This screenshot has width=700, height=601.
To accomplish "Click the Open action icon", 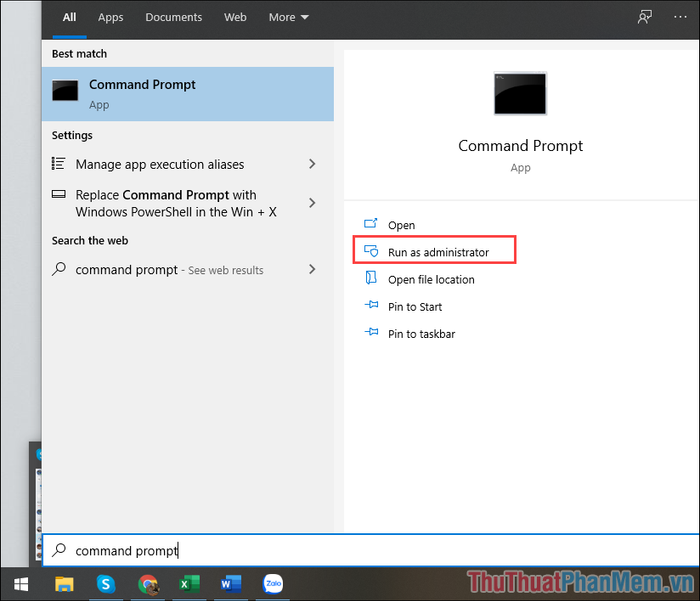I will (371, 223).
